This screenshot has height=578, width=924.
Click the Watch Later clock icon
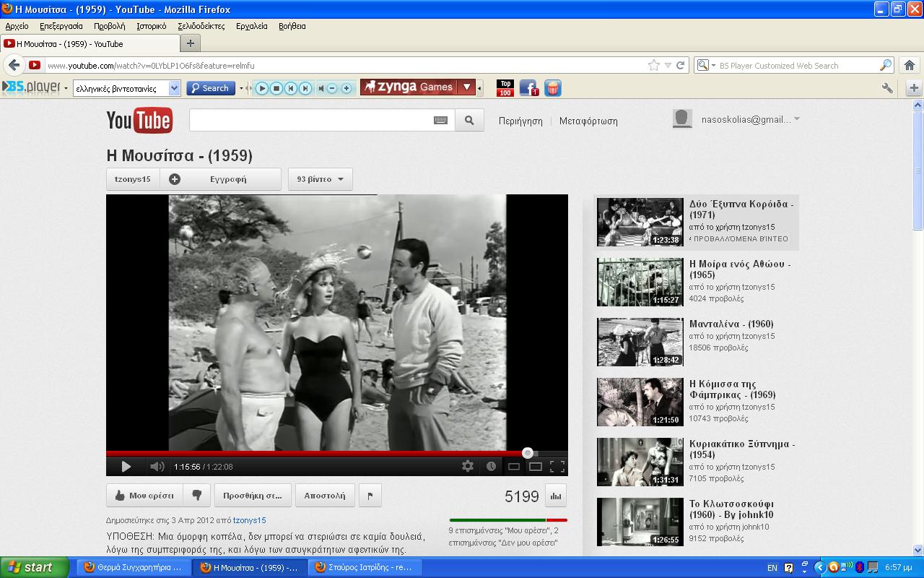point(491,467)
